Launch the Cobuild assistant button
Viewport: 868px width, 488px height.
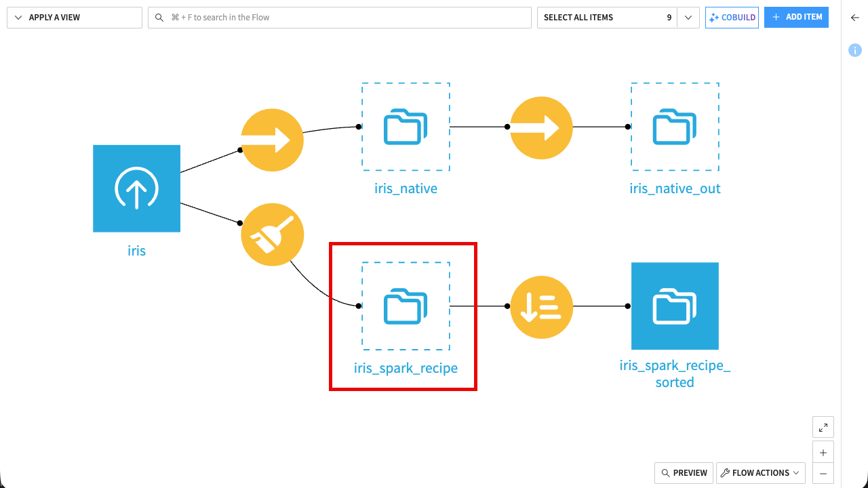[x=732, y=18]
